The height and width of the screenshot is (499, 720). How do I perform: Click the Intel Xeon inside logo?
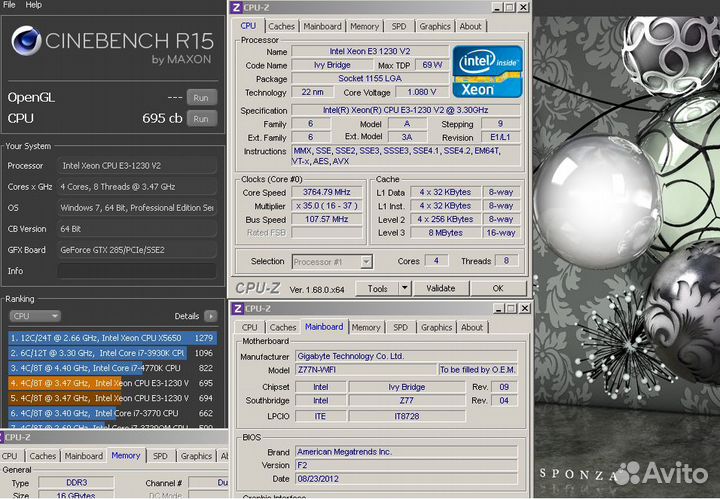point(488,71)
